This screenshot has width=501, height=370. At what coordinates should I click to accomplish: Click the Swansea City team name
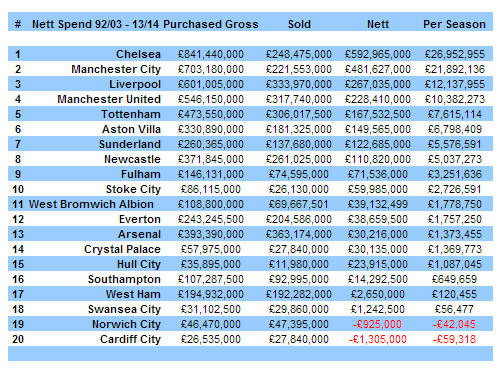point(124,309)
